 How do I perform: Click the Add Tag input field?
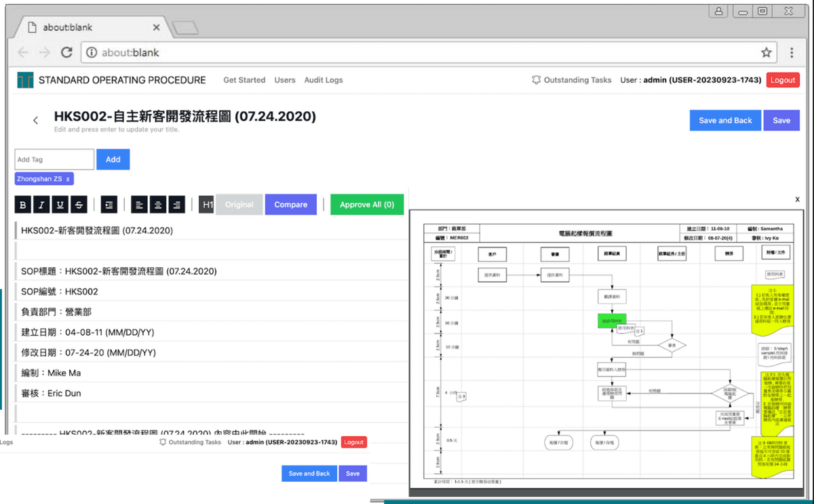click(x=54, y=159)
